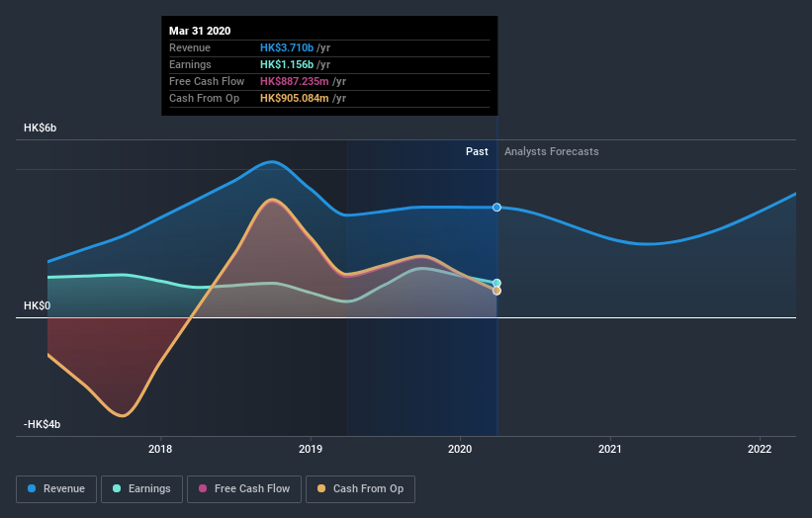Click the 2018 x-axis label
812x518 pixels.
coord(160,449)
